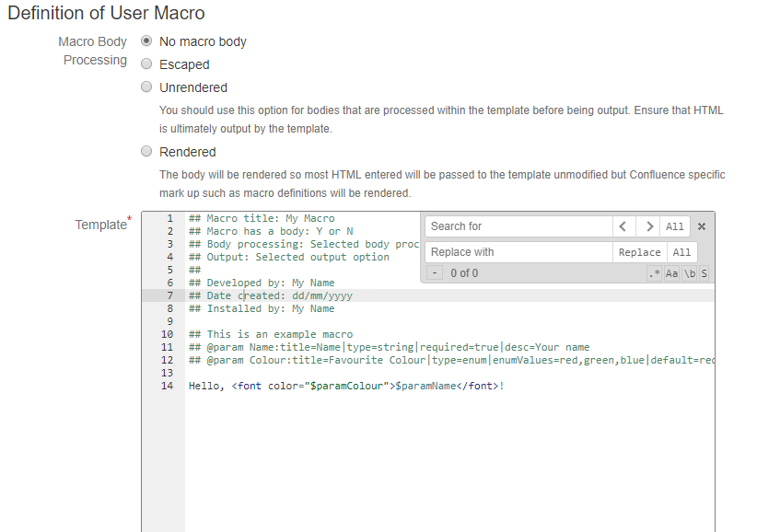Go to next search match arrow
This screenshot has height=532, width=757.
pyautogui.click(x=648, y=226)
